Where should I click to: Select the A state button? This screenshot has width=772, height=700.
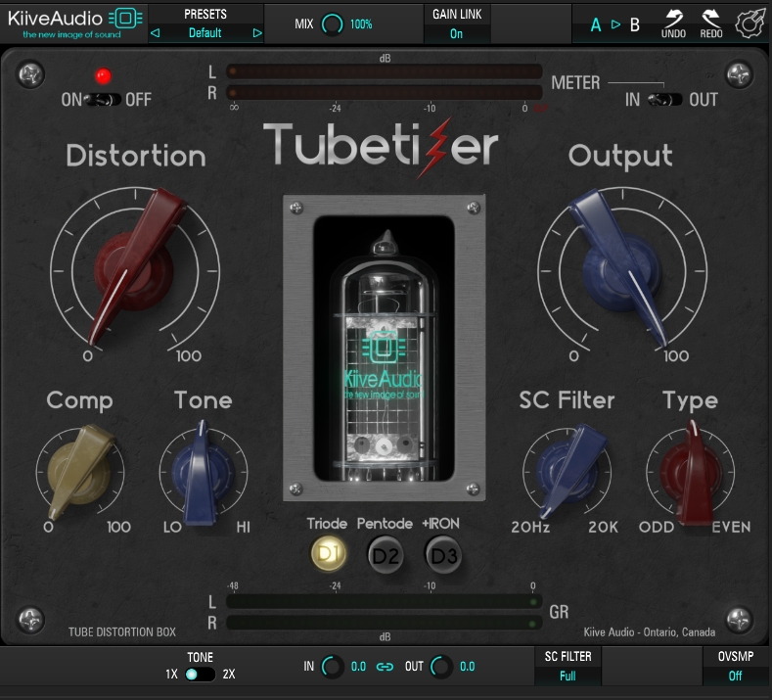596,24
